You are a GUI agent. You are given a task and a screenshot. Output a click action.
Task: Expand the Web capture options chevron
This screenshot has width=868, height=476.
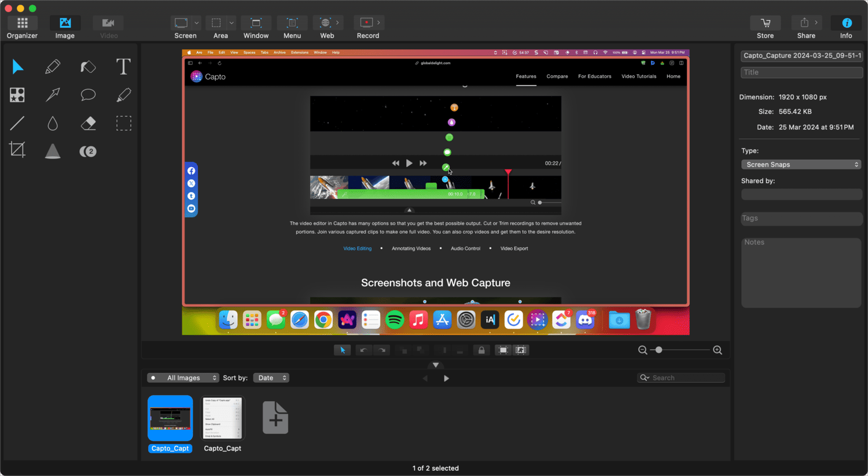click(x=337, y=23)
